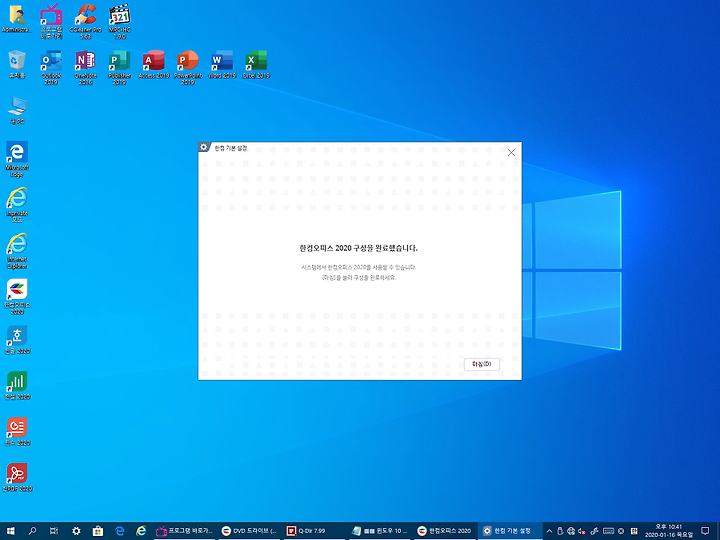Launch the PowerPoint 2019 desktop shortcut
The height and width of the screenshot is (540, 720).
188,68
